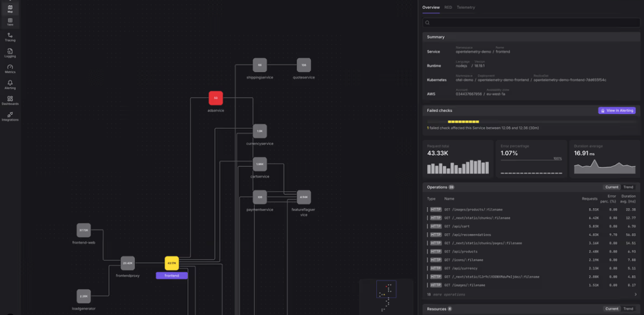
Task: Click the eu-west-1a availability zone value
Action: pyautogui.click(x=495, y=94)
